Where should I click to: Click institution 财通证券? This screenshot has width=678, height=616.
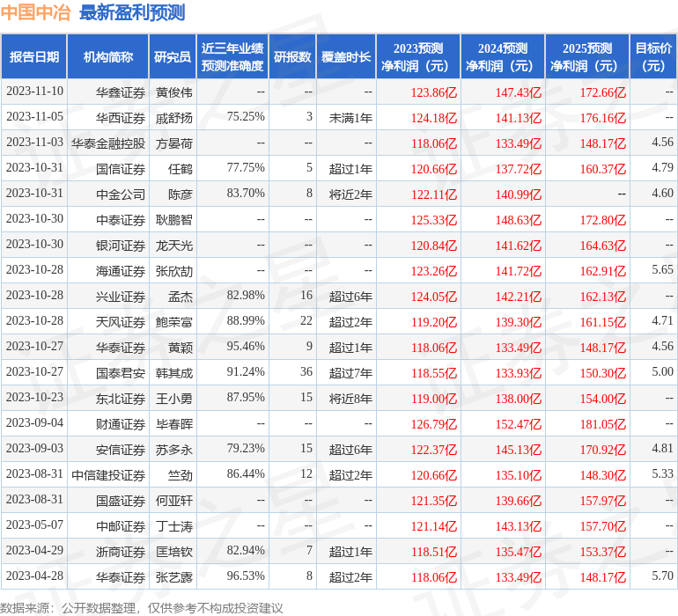pyautogui.click(x=121, y=424)
